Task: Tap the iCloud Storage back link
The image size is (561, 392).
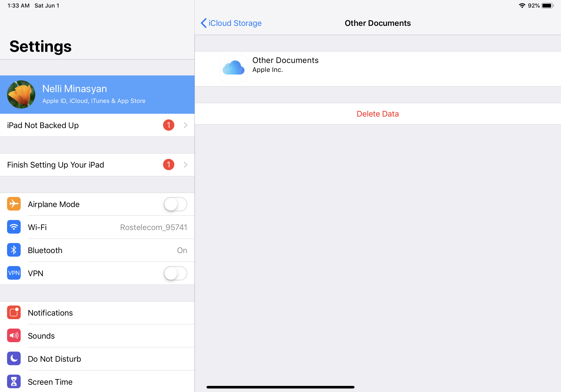Action: pos(235,23)
